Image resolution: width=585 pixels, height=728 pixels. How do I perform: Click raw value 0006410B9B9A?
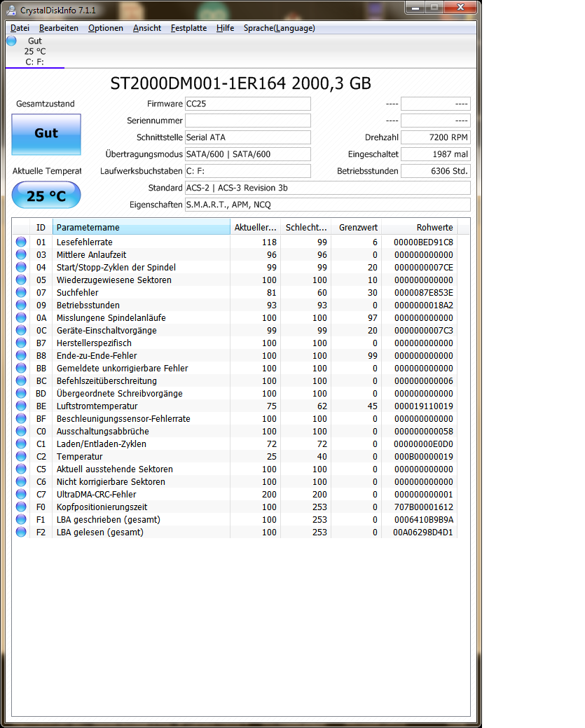point(423,519)
